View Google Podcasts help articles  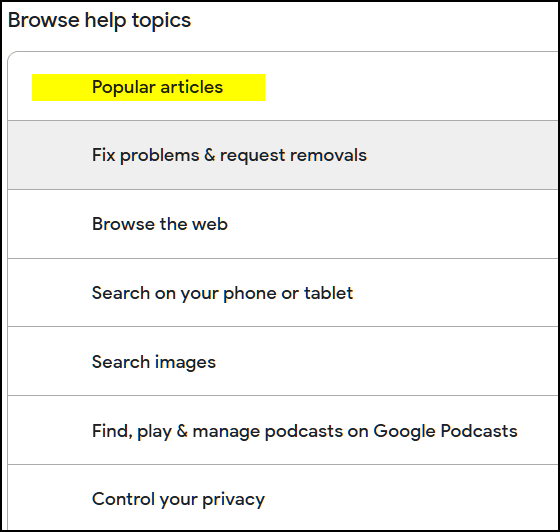[x=282, y=430]
